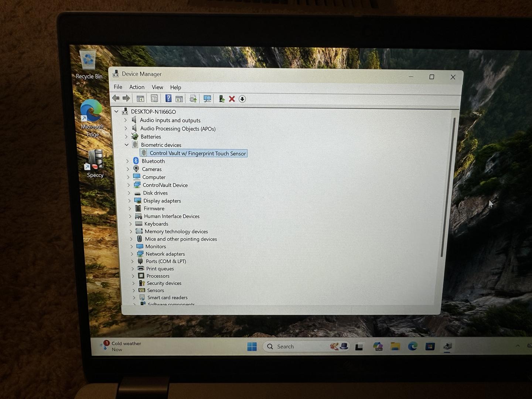Click the Disable device down-arrow icon

[x=242, y=99]
